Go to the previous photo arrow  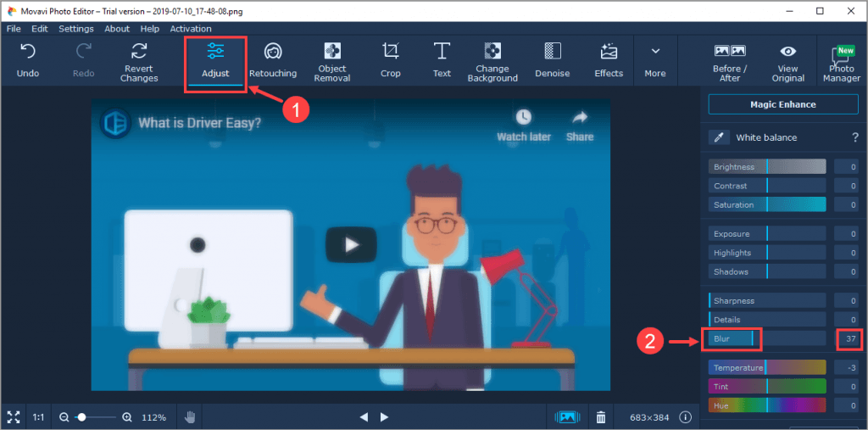coord(364,416)
